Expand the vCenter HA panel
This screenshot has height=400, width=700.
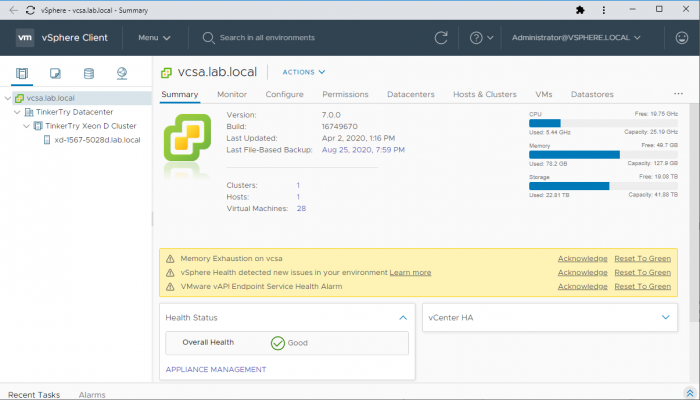[x=666, y=317]
